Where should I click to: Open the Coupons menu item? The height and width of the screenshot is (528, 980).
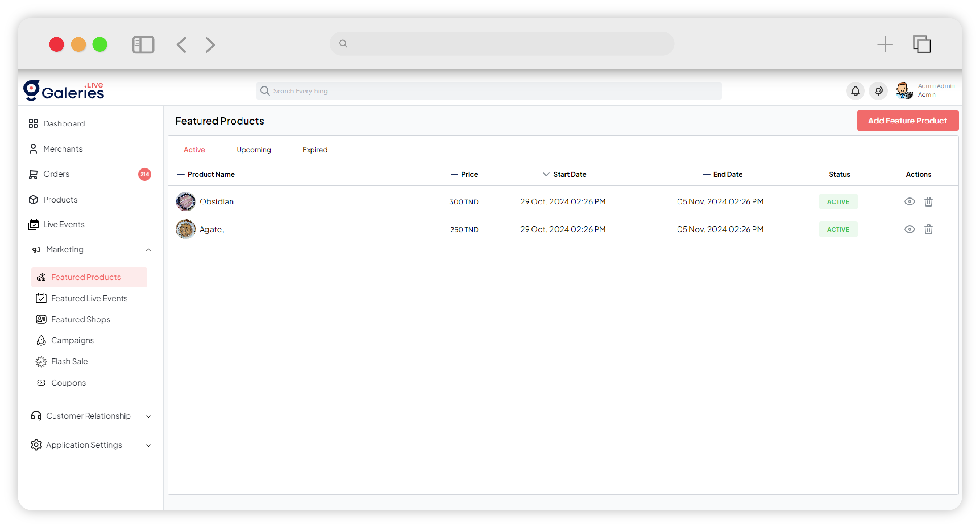click(x=68, y=383)
